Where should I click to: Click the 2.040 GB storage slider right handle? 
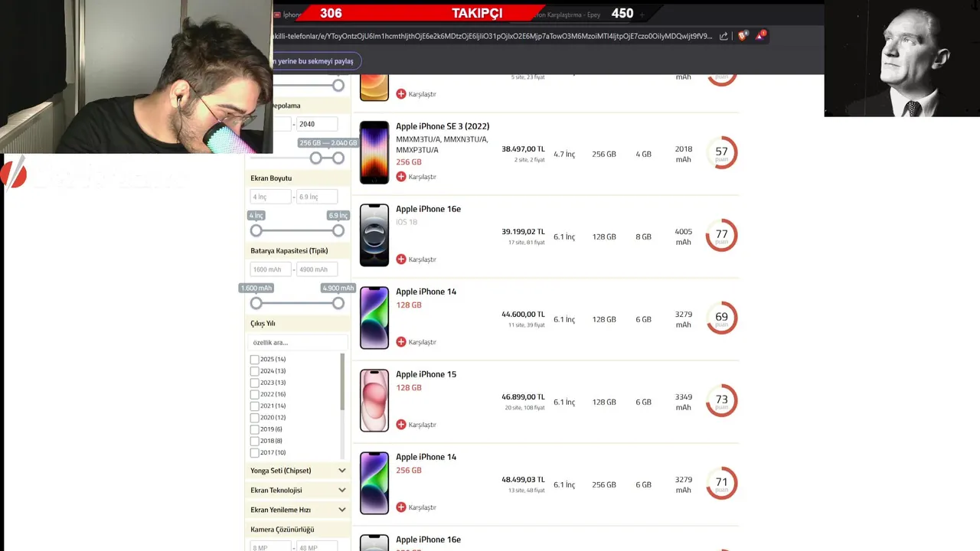tap(338, 158)
